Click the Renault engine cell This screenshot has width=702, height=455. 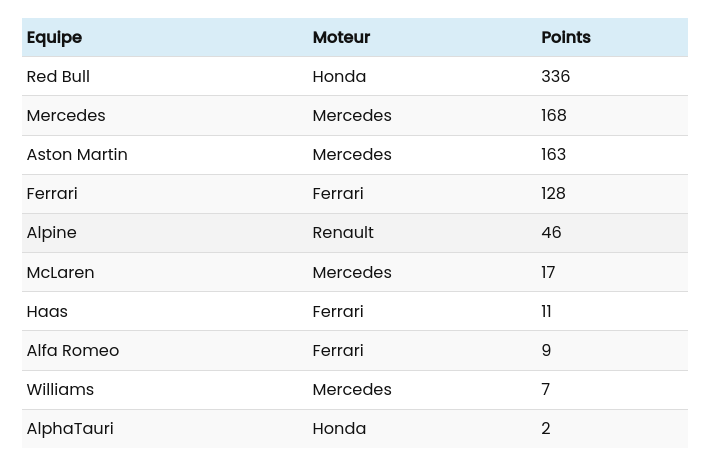point(343,232)
